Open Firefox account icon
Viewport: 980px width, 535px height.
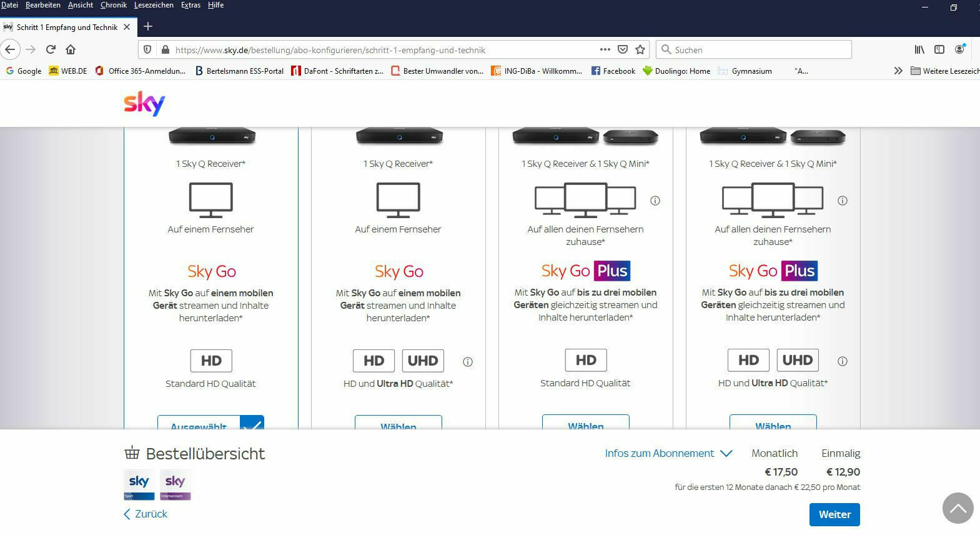(x=960, y=49)
